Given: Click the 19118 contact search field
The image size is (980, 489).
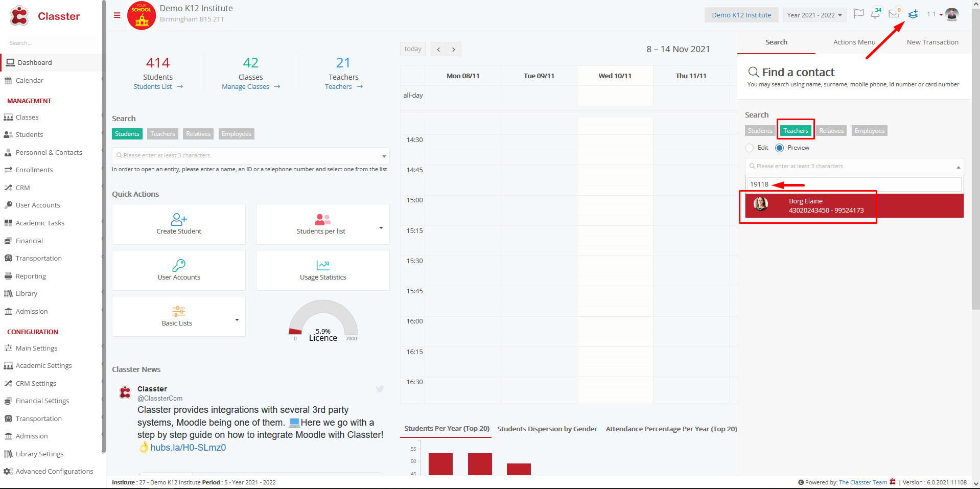Looking at the screenshot, I should pyautogui.click(x=854, y=184).
